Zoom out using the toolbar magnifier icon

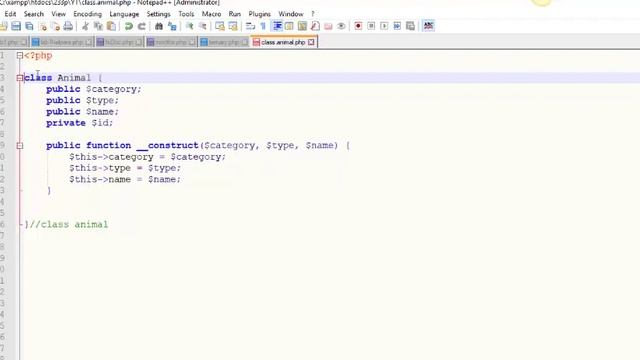(x=202, y=27)
